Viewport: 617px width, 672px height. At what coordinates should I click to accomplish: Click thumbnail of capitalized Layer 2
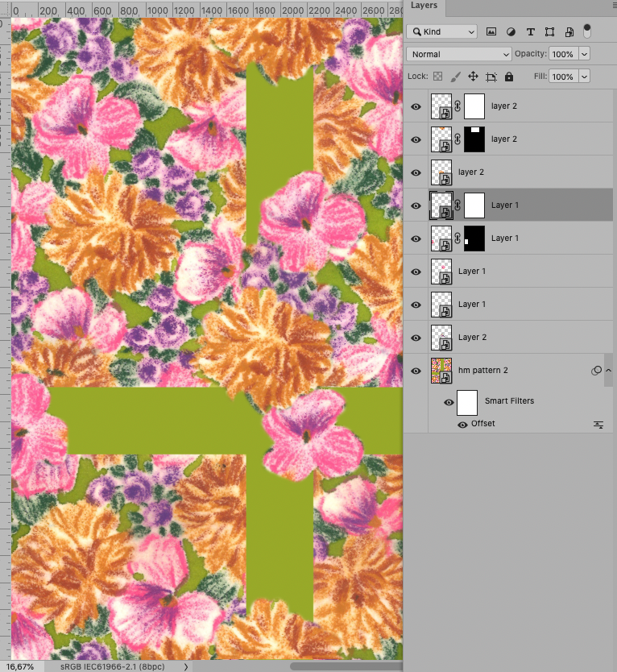[441, 338]
